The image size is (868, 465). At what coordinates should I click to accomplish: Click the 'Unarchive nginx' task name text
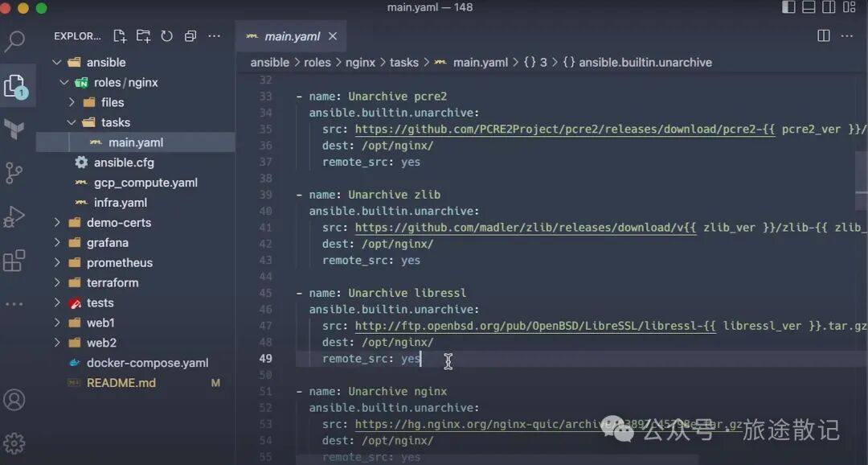(x=398, y=391)
